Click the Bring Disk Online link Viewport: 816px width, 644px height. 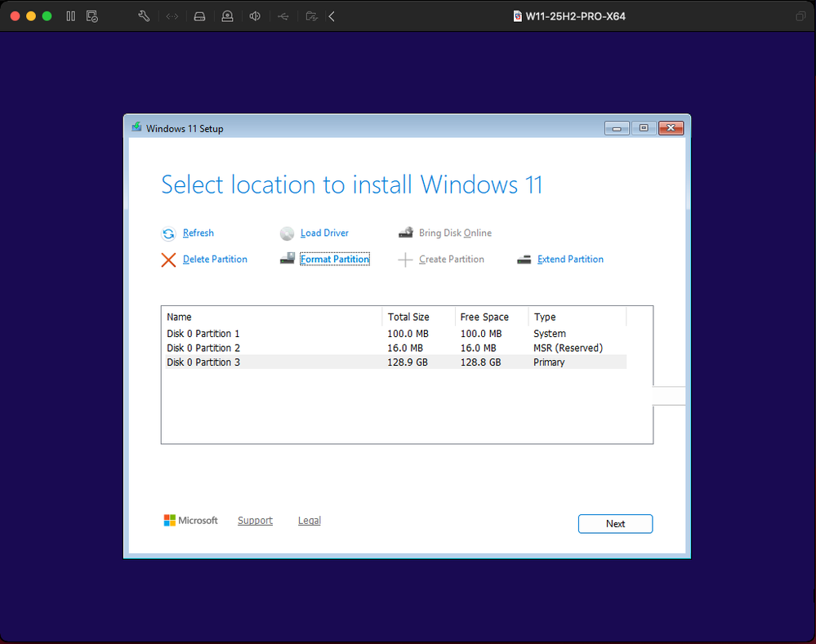point(455,233)
